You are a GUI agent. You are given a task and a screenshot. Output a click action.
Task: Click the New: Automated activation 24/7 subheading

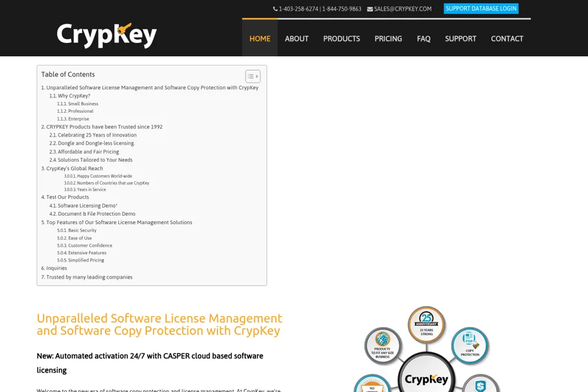pos(150,363)
